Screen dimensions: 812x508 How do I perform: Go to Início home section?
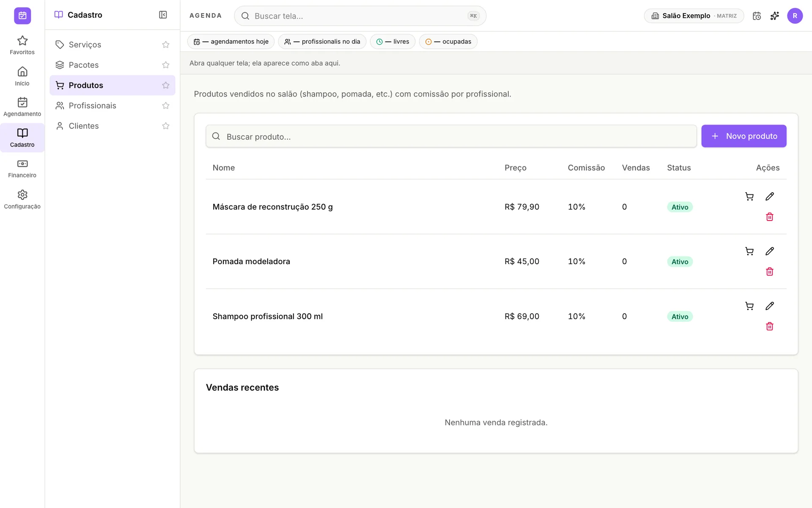[x=22, y=76]
